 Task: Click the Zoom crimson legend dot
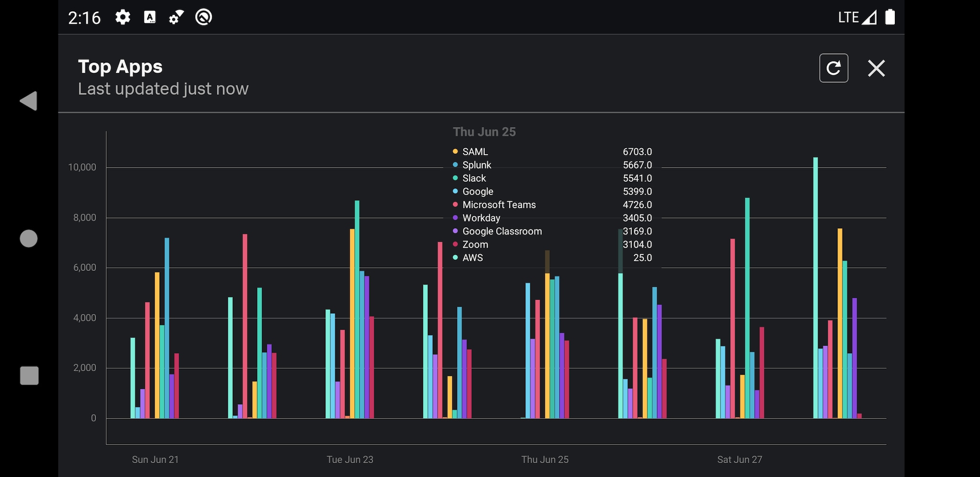pos(455,244)
